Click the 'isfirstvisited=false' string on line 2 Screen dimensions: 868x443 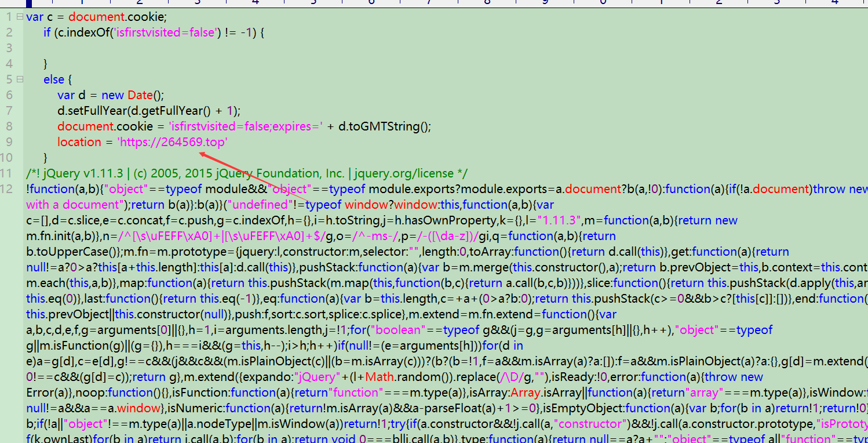[x=165, y=32]
